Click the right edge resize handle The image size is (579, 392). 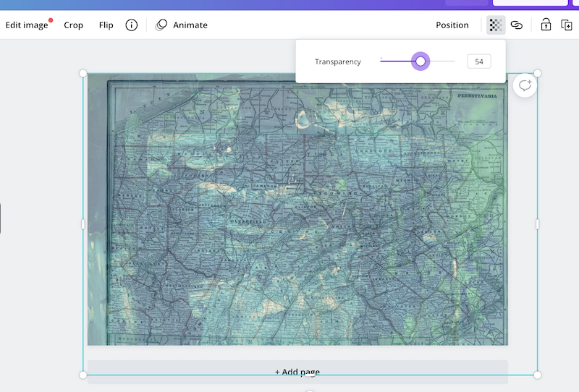coord(537,224)
